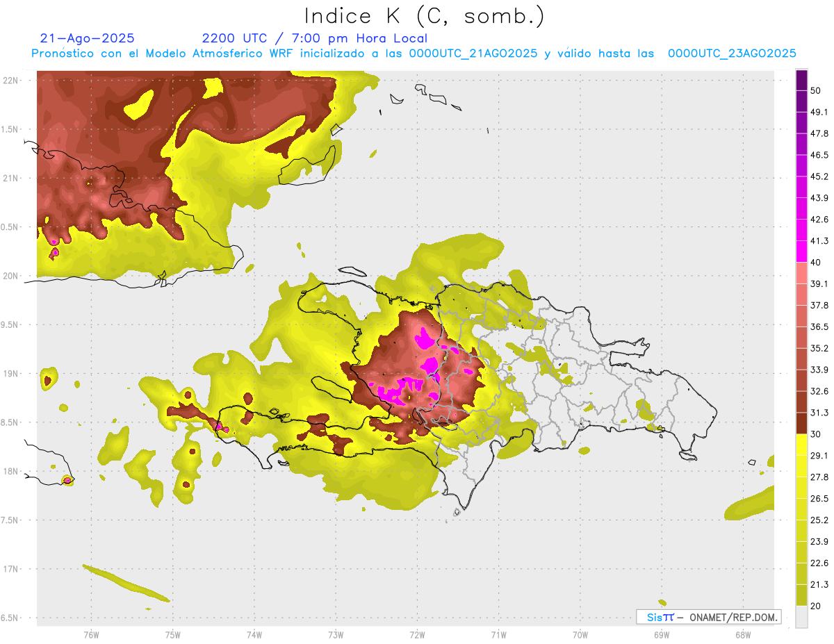834x644 pixels.
Task: Click "2200 UTC / 7:00 pm Hora Local" text
Action: [x=314, y=38]
